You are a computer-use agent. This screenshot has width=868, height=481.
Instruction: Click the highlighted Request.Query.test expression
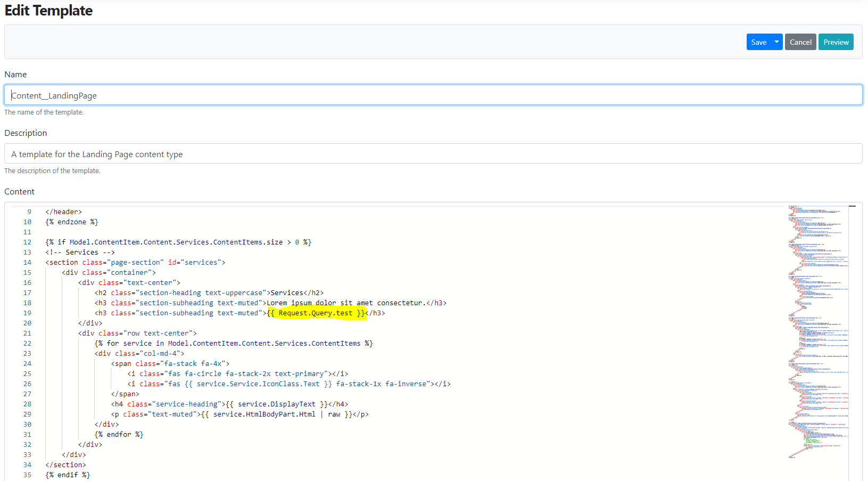[317, 313]
